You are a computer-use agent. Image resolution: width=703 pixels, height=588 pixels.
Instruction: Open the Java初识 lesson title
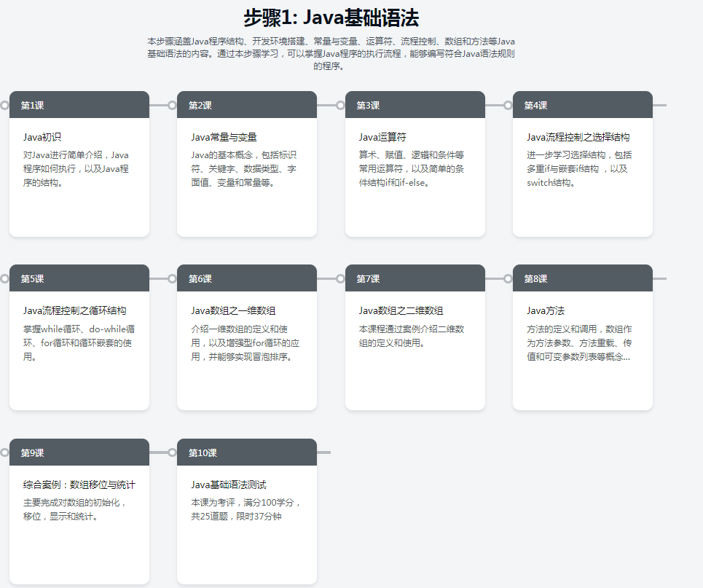point(42,137)
